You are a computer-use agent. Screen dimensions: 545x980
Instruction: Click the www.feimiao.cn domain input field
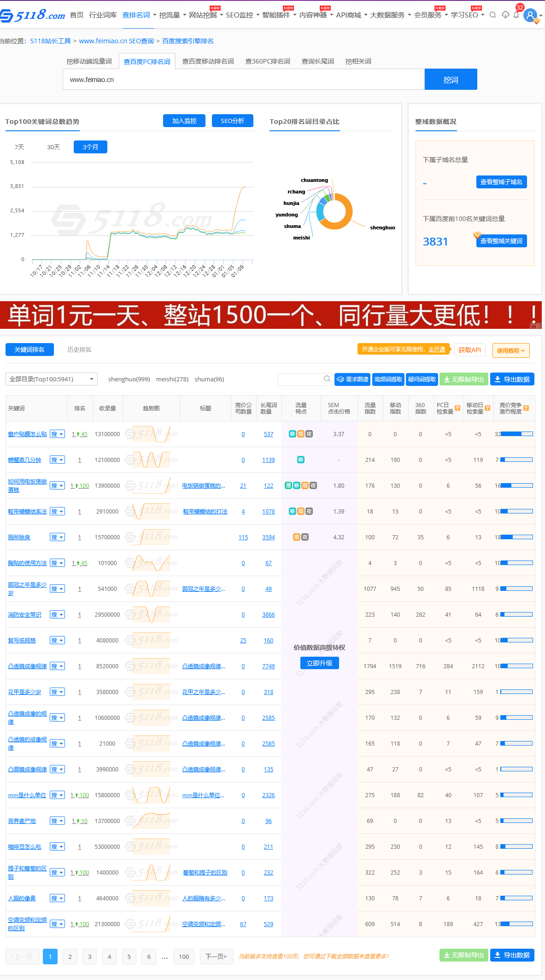tap(243, 80)
